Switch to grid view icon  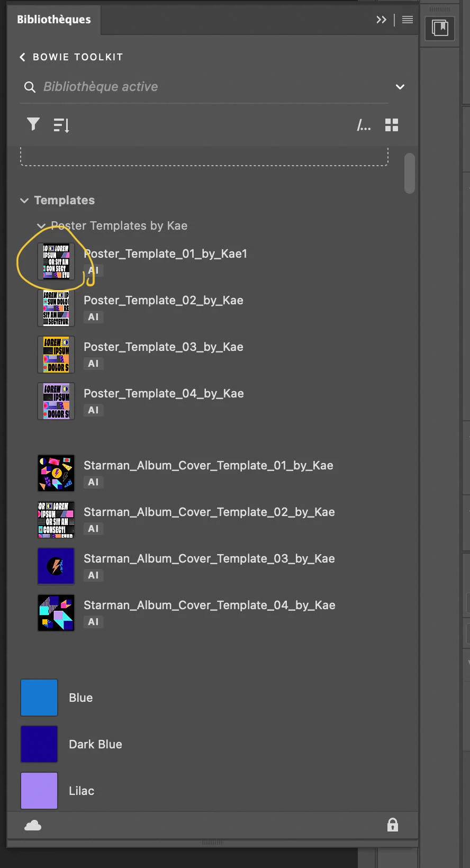(x=392, y=125)
